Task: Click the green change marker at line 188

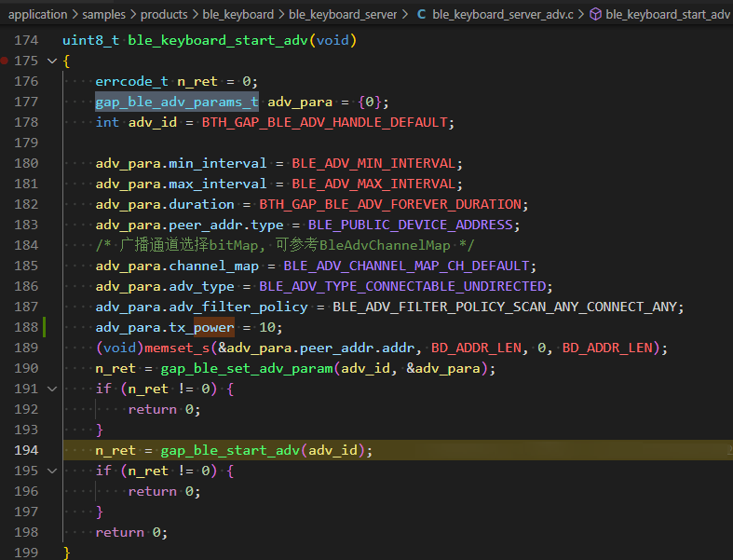Action: point(45,327)
